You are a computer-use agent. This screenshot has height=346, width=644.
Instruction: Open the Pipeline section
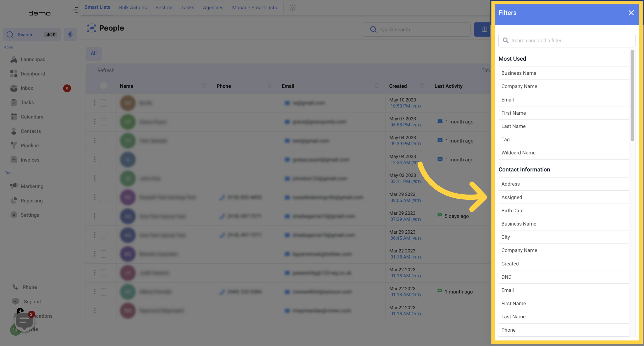29,145
